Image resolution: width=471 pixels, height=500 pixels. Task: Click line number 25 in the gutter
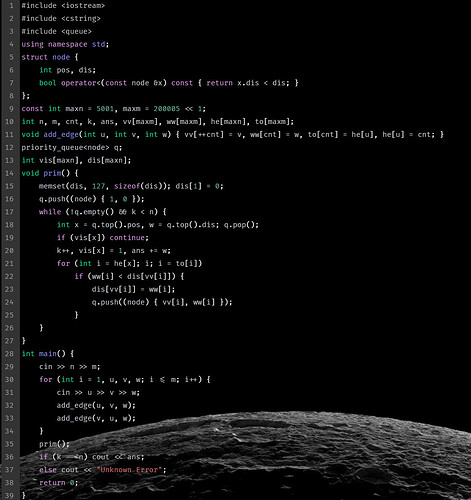click(9, 315)
